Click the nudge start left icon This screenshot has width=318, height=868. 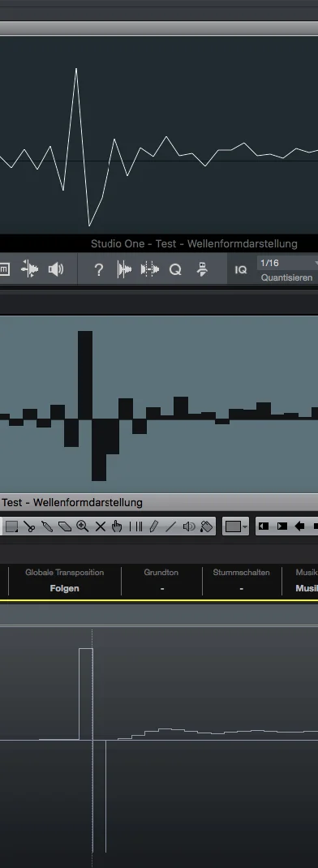pos(264,526)
